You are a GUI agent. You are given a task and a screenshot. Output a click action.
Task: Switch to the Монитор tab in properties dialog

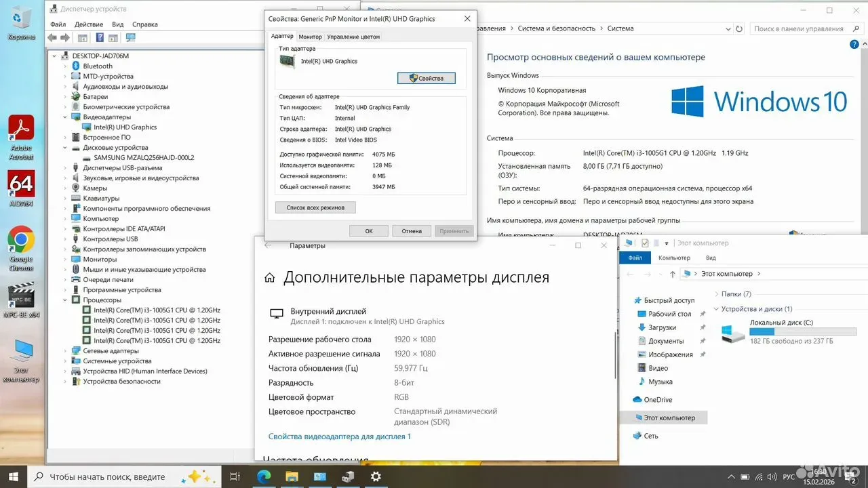(x=310, y=37)
